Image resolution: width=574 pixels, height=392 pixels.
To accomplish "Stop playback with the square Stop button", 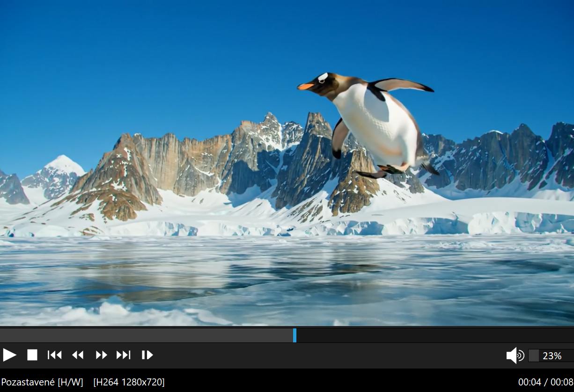I will point(32,355).
